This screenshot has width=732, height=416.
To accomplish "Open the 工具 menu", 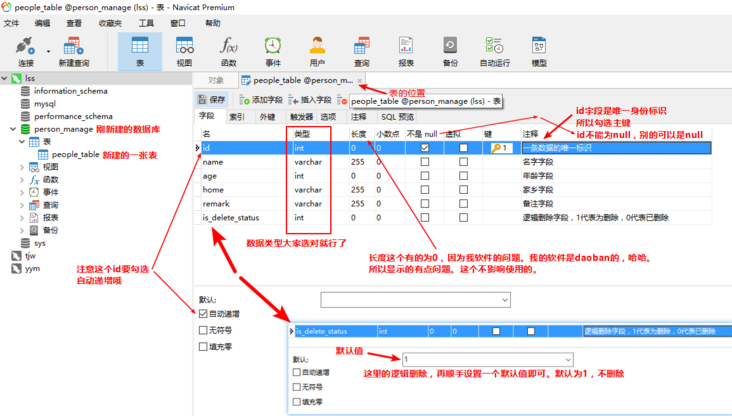I will tap(146, 23).
